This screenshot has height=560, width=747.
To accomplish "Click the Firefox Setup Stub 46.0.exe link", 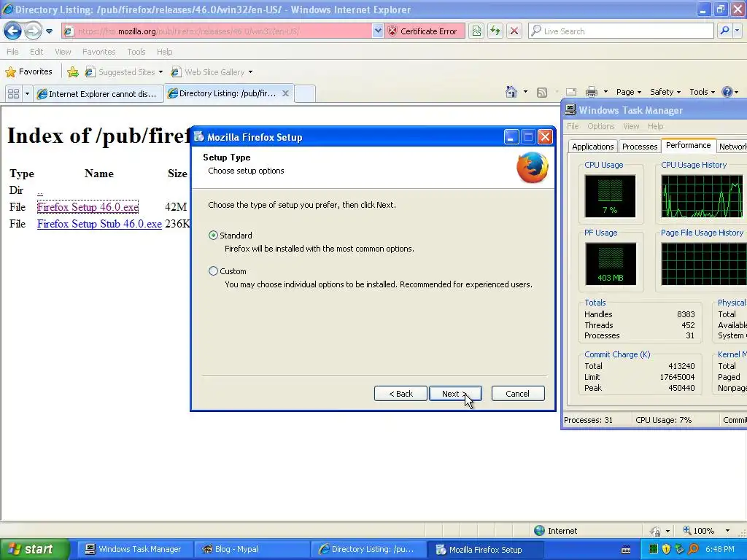I will 99,224.
